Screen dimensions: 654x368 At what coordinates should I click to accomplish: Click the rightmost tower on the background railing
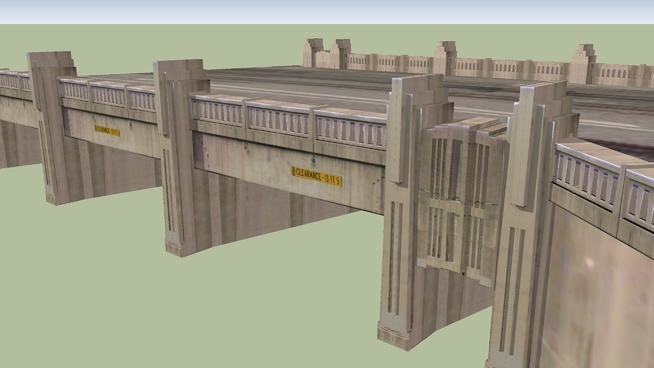582,64
